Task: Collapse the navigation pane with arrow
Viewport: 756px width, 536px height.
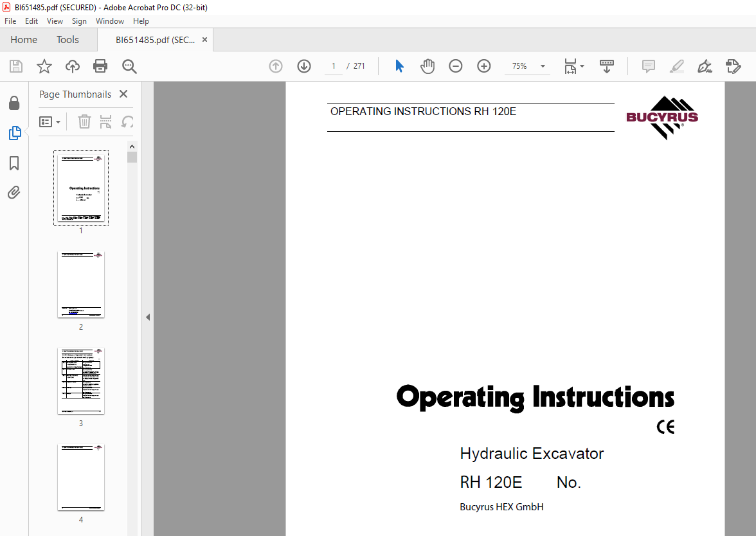Action: click(x=148, y=317)
